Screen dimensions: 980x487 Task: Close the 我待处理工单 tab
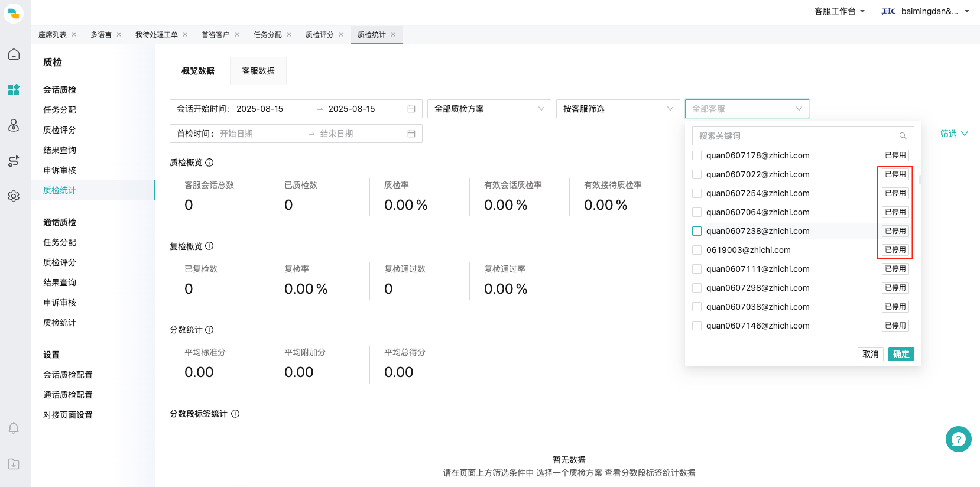[185, 34]
